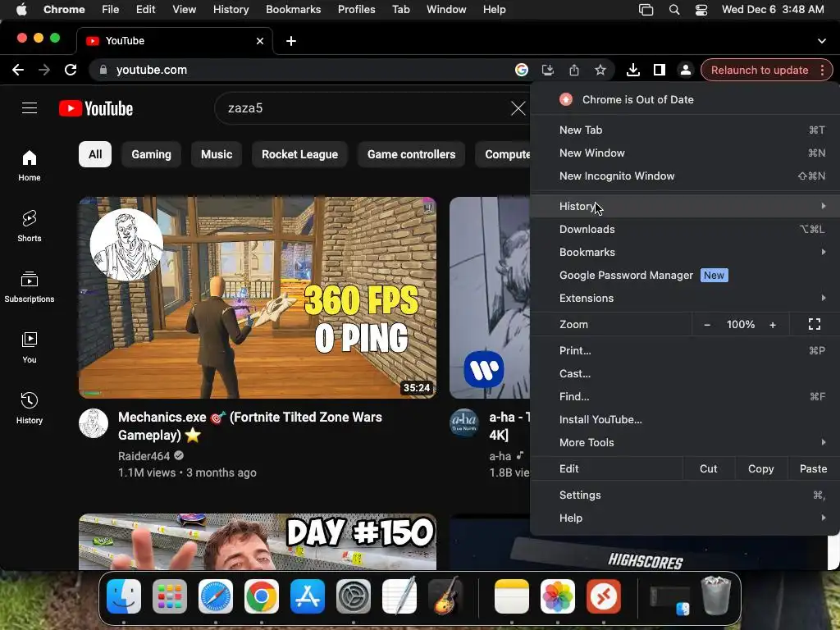
Task: Select the All filter chip
Action: pos(95,154)
